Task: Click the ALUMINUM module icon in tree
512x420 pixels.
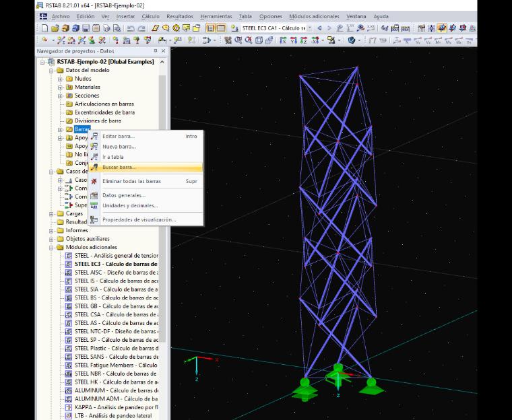Action: [x=69, y=390]
